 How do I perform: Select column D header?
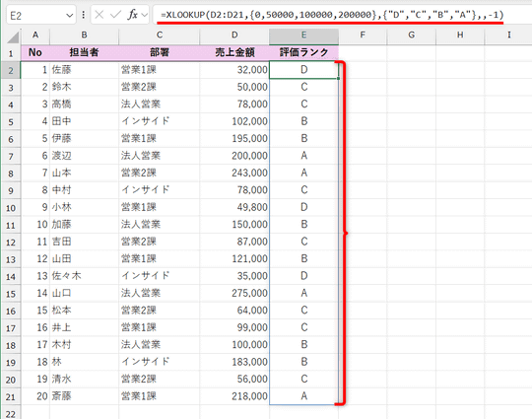[x=234, y=35]
